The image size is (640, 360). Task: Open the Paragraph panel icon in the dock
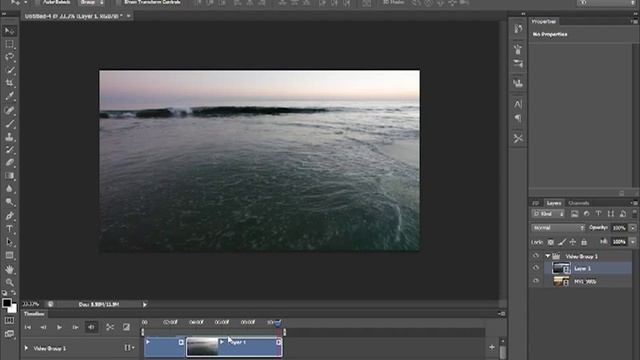coord(518,118)
